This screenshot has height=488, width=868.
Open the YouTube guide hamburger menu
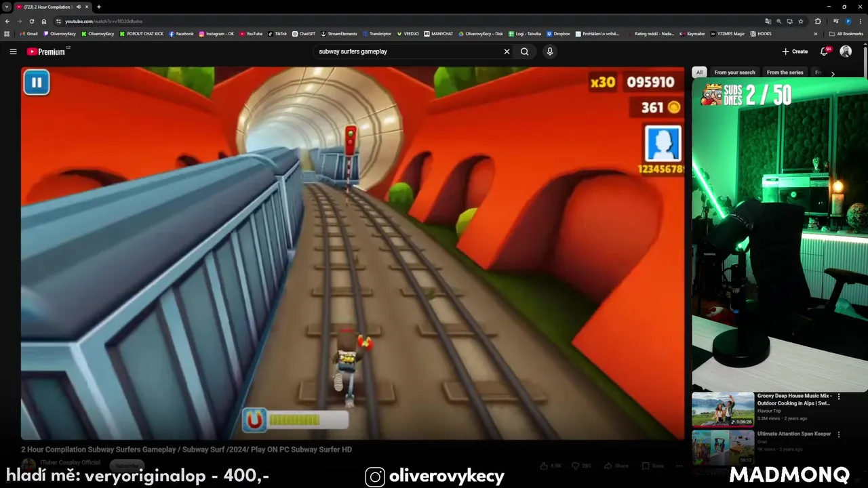[x=13, y=52]
